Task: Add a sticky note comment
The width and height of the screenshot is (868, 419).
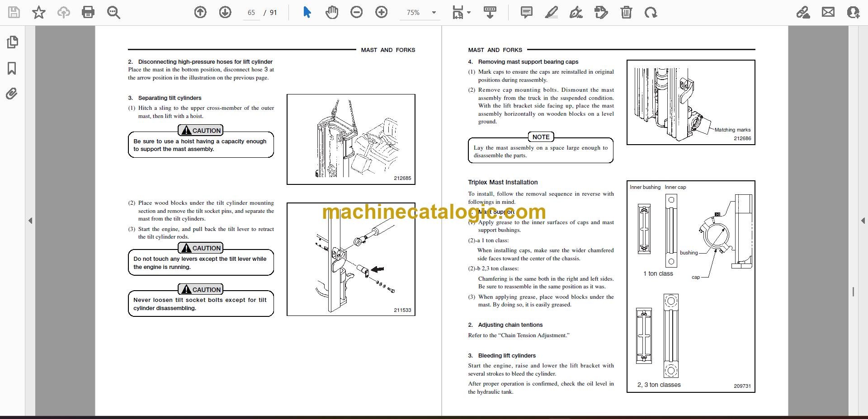Action: pos(526,13)
